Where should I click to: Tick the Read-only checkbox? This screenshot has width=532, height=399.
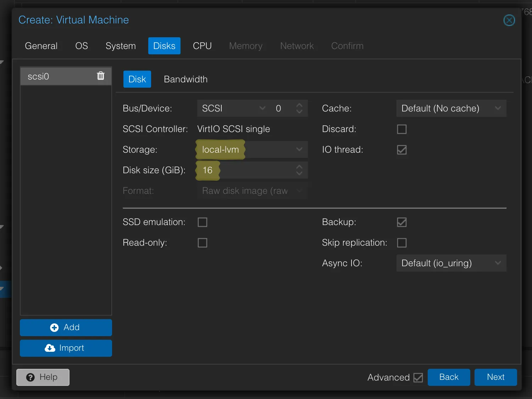point(203,243)
